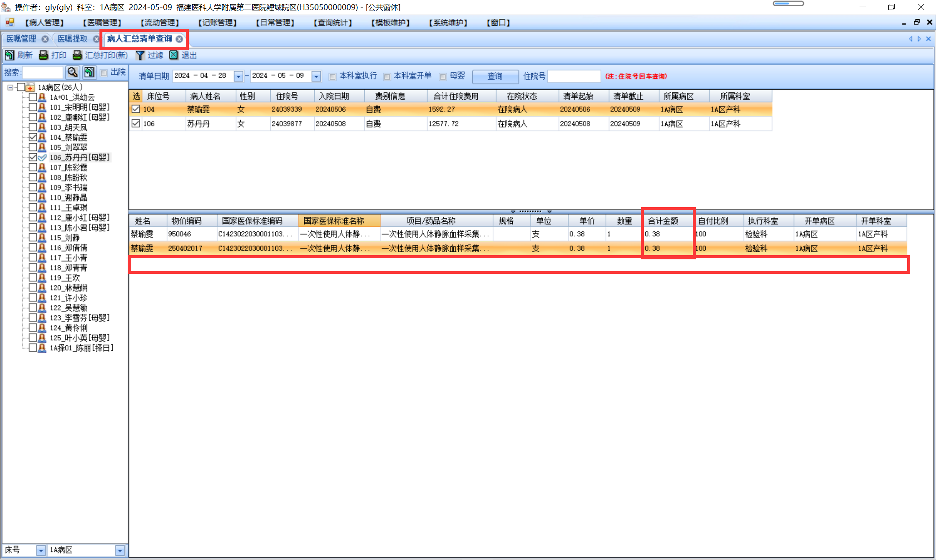Click the magnifier search icon beside search box
The height and width of the screenshot is (560, 936).
[x=73, y=73]
